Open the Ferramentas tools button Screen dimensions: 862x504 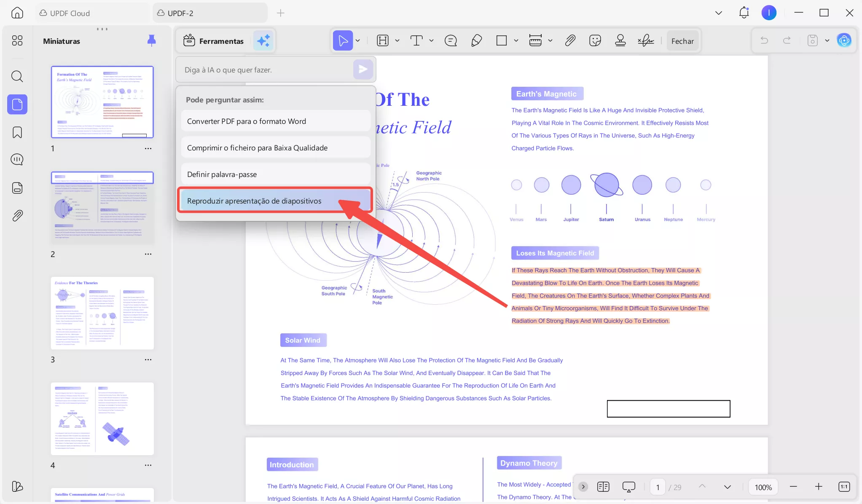click(214, 41)
